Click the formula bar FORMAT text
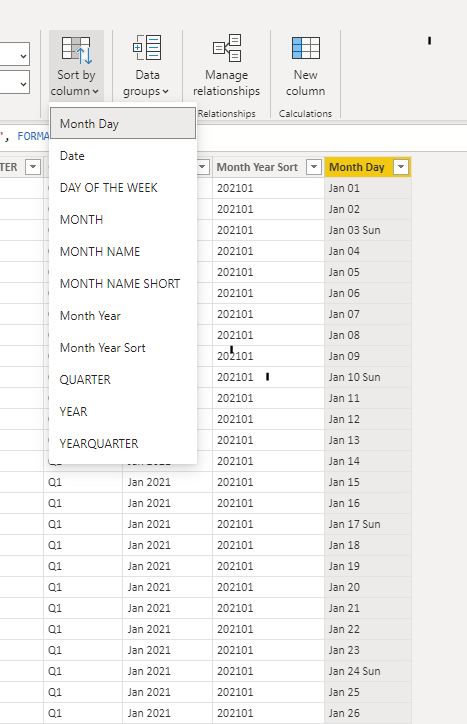The width and height of the screenshot is (467, 724). [33, 136]
